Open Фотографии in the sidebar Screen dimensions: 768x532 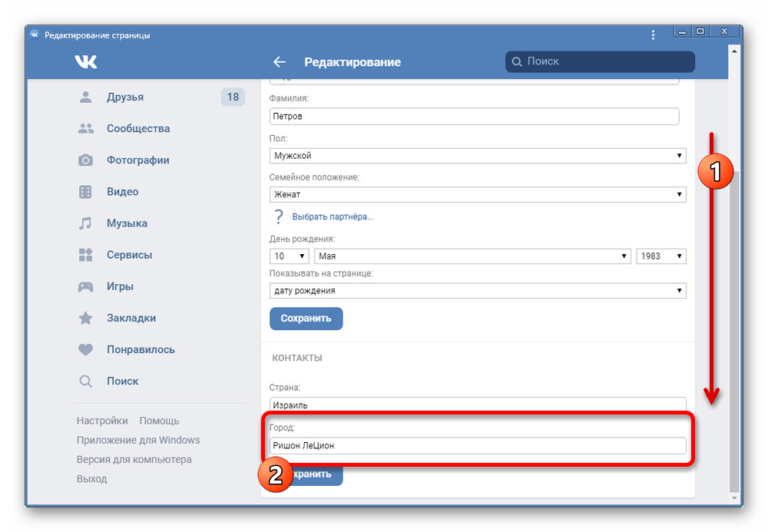click(x=138, y=160)
